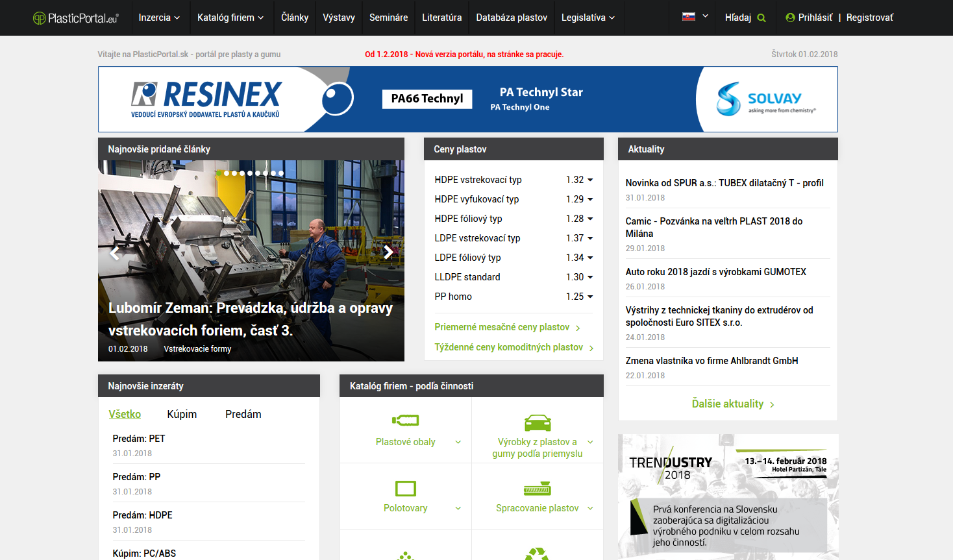Click the search magnifier icon
The width and height of the screenshot is (953, 560).
pyautogui.click(x=761, y=18)
